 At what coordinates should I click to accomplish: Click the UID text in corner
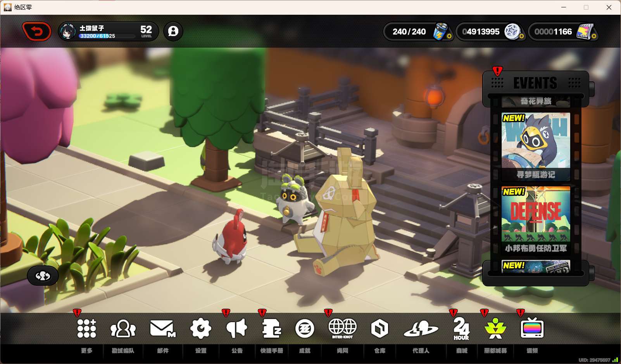click(x=594, y=360)
